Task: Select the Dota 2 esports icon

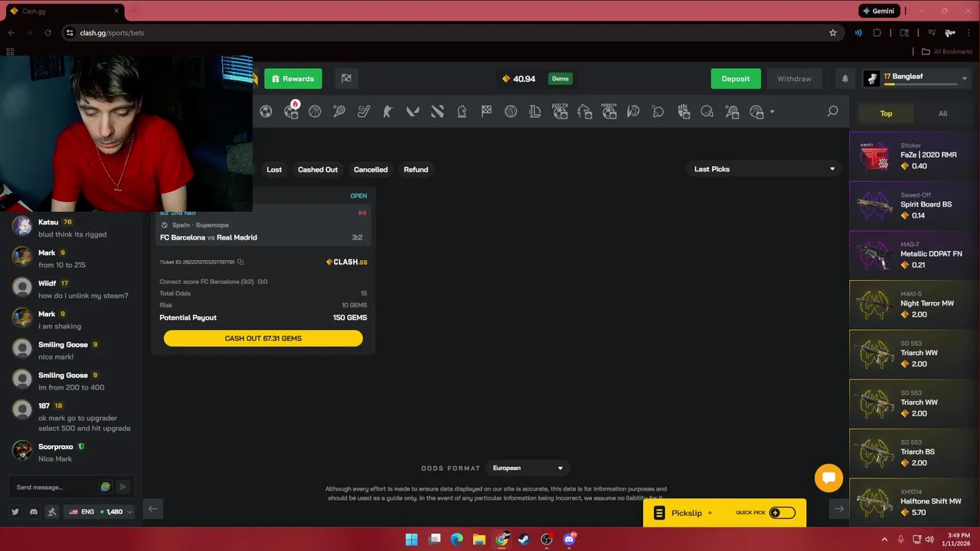Action: [437, 112]
